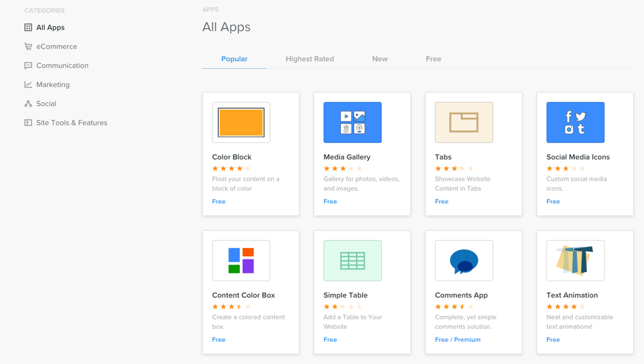Click the eCommerce shopping cart icon

(28, 47)
